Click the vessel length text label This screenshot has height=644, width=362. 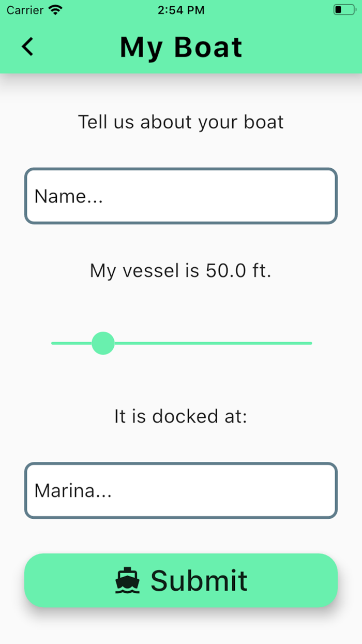(x=181, y=270)
